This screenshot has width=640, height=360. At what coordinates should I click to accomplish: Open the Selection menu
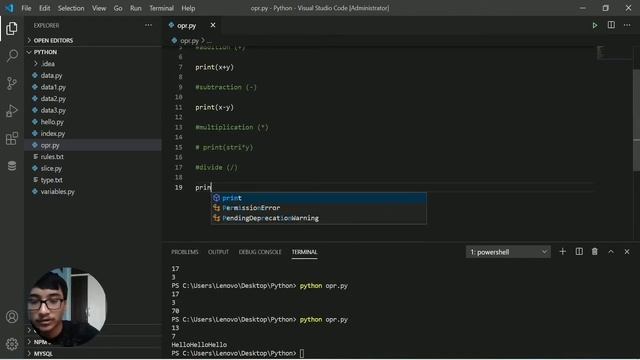pos(71,8)
